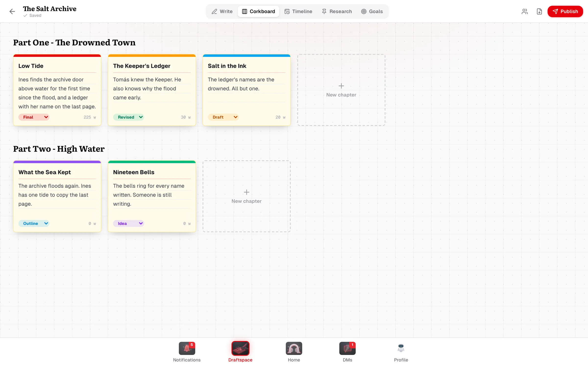Open Notifications in the bottom bar

187,348
